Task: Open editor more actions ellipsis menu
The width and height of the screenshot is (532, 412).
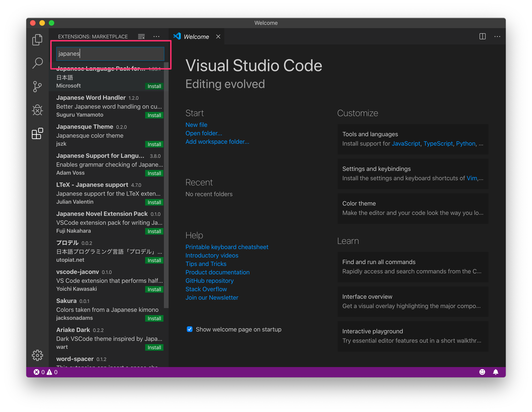Action: point(497,37)
